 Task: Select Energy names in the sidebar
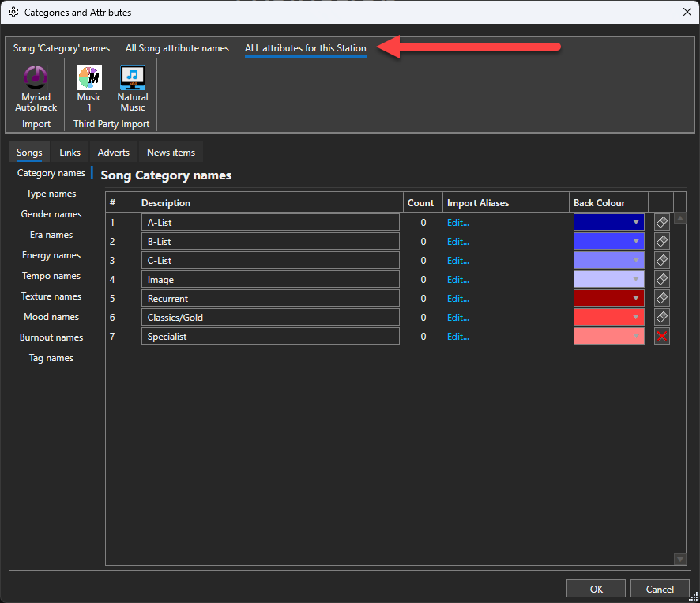click(51, 255)
